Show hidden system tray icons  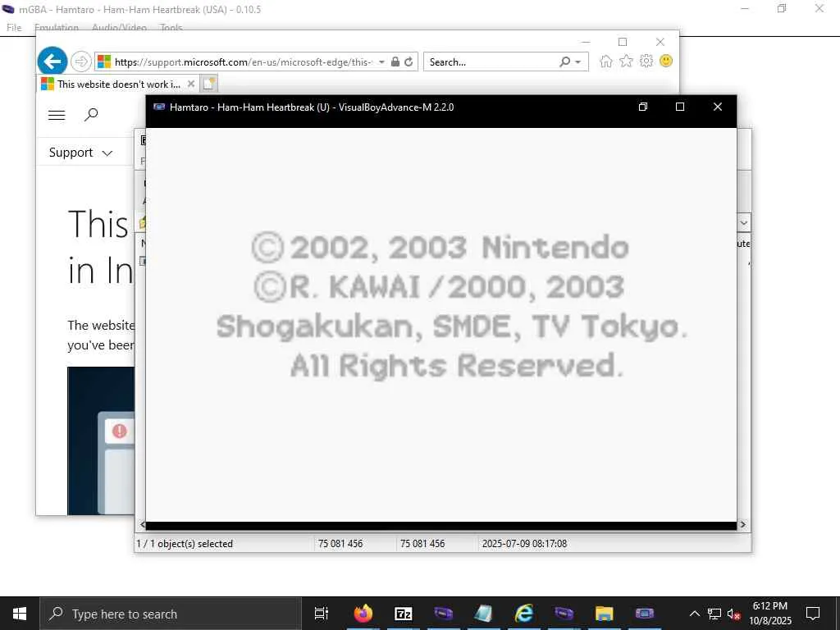point(694,614)
